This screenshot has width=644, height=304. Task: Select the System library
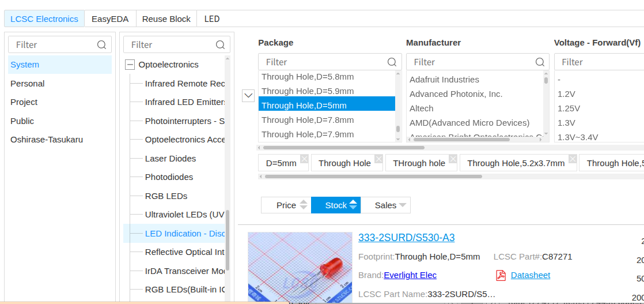tap(60, 65)
